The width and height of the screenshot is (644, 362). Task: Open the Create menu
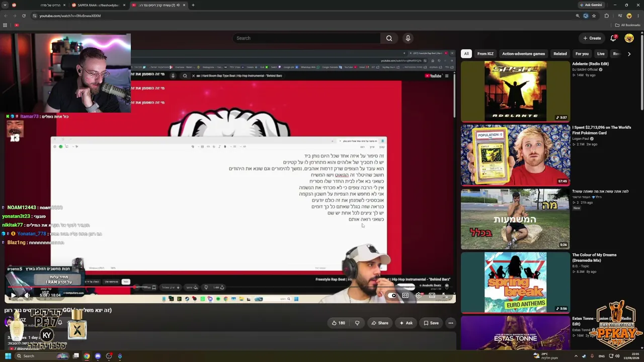(592, 38)
